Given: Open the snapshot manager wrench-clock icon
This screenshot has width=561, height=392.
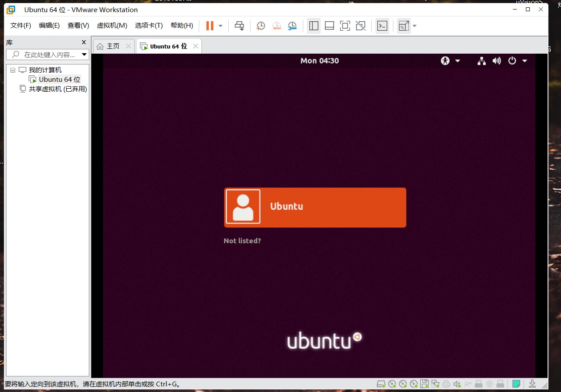Looking at the screenshot, I should 292,26.
